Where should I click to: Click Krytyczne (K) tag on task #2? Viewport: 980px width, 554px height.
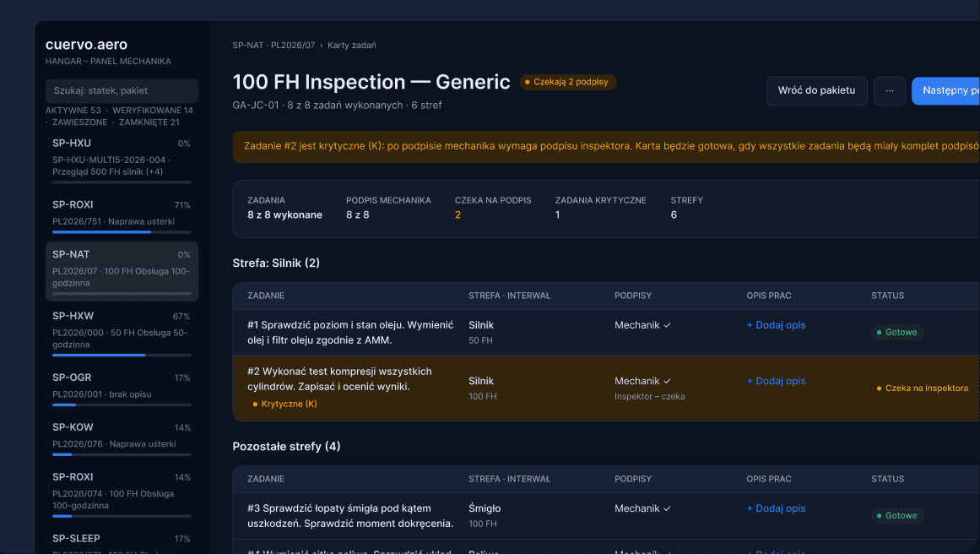click(285, 404)
